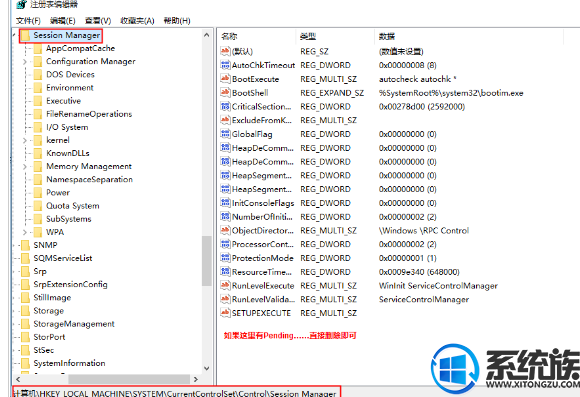Click the string icon of (默认) value
Screen dimensions: 580x397
point(225,51)
